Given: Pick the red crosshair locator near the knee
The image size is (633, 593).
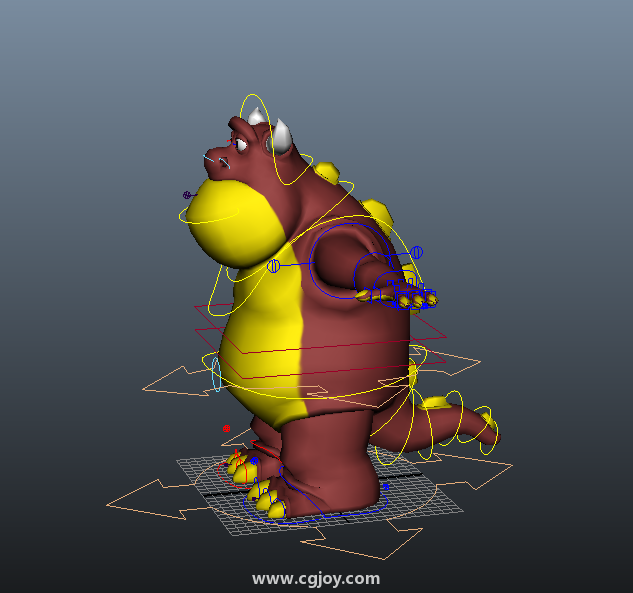Looking at the screenshot, I should (x=226, y=428).
